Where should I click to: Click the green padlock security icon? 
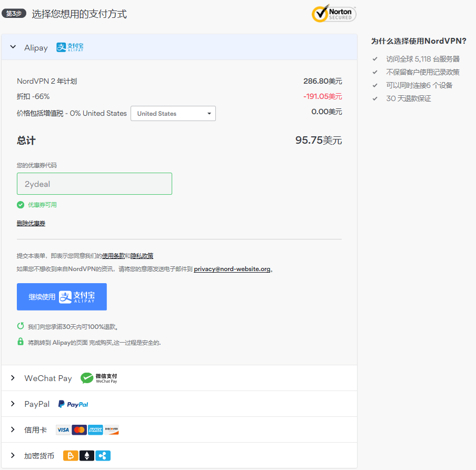click(21, 342)
